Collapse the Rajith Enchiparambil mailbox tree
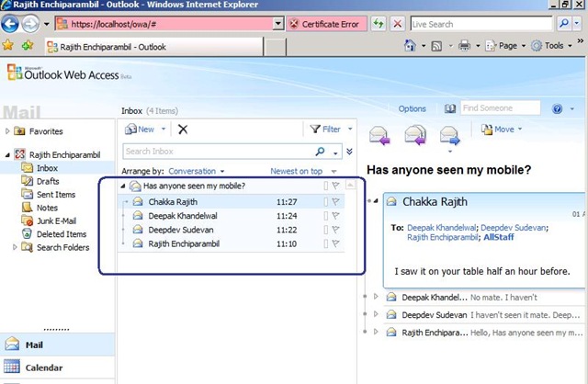 [x=7, y=155]
